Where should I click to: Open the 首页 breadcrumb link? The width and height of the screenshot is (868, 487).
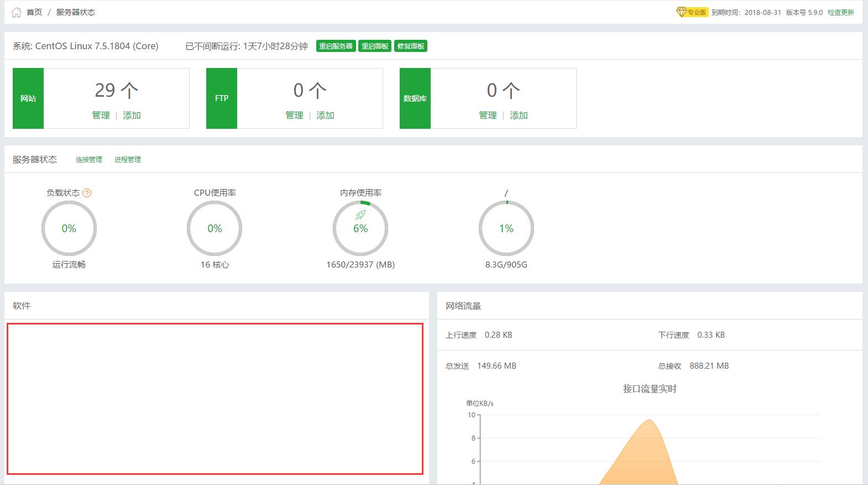pyautogui.click(x=34, y=12)
